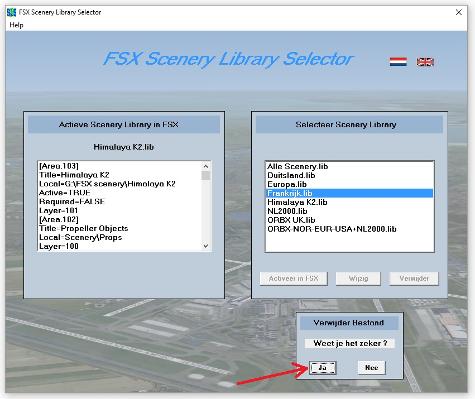Click the app icon in the title bar
Image resolution: width=475 pixels, height=399 pixels.
coord(11,12)
